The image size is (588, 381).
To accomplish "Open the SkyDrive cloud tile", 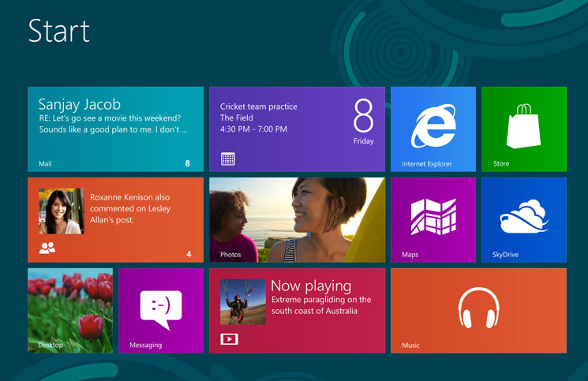I will point(524,220).
